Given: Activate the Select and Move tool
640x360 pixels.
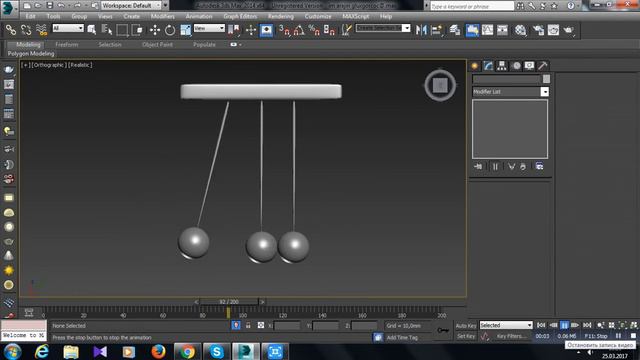Looking at the screenshot, I should pos(155,30).
